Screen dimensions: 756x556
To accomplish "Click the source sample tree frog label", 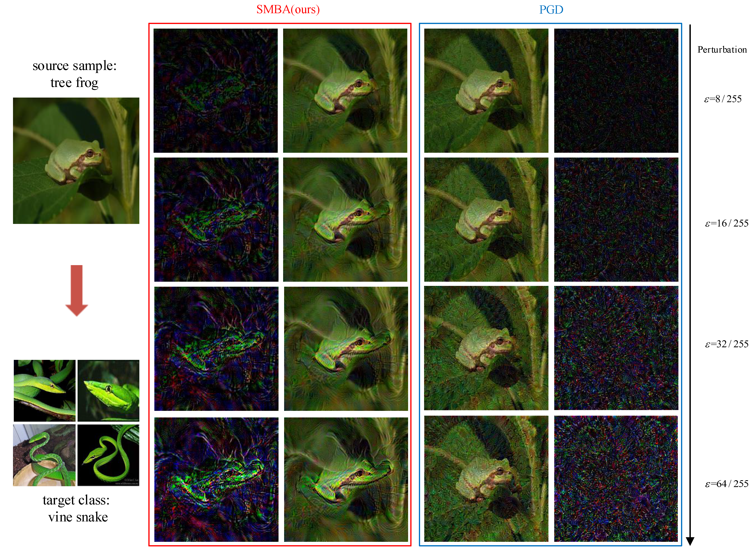I will (75, 75).
